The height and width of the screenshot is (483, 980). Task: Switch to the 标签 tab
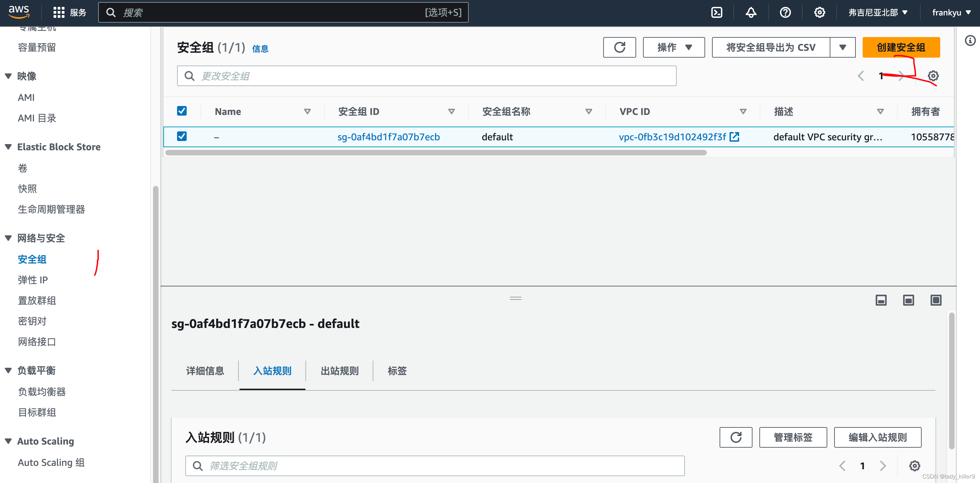pyautogui.click(x=397, y=371)
